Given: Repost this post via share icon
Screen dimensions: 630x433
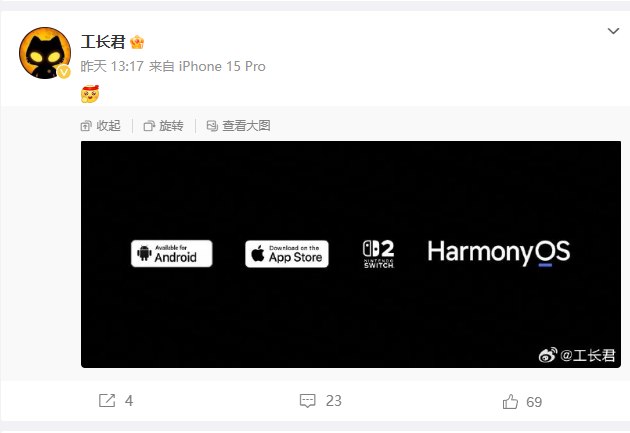Looking at the screenshot, I should (107, 400).
